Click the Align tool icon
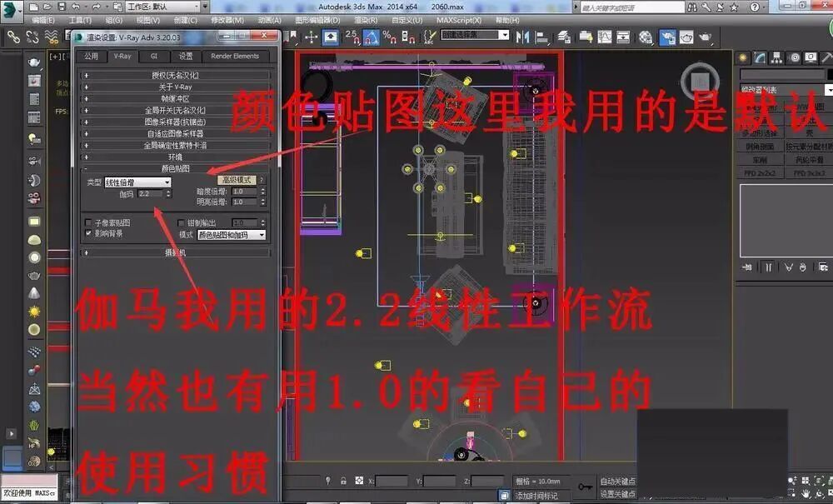Viewport: 833px width, 504px height. pyautogui.click(x=542, y=37)
